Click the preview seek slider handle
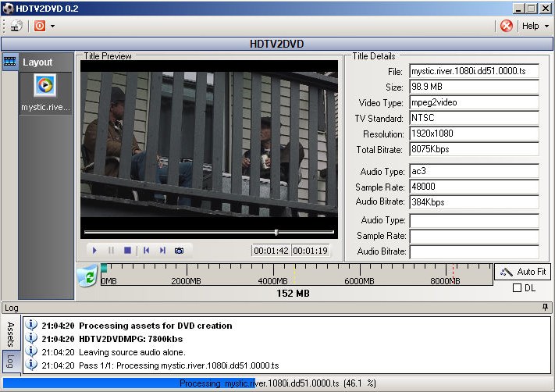555x392 pixels. [276, 232]
